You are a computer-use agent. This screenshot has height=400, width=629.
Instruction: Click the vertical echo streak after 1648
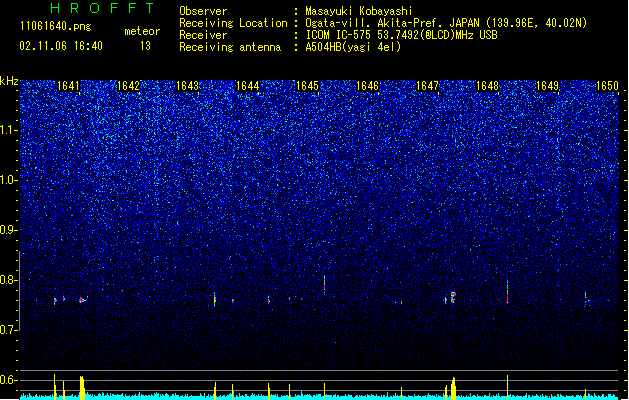tap(507, 292)
